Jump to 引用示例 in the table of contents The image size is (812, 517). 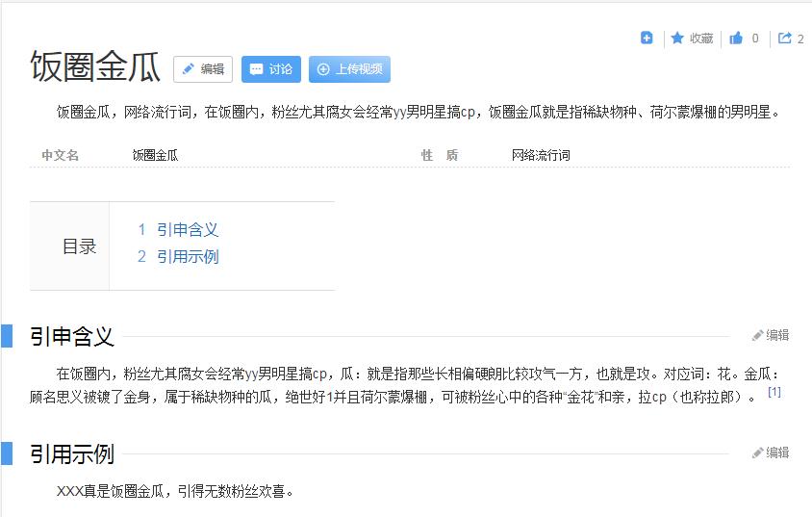coord(188,257)
